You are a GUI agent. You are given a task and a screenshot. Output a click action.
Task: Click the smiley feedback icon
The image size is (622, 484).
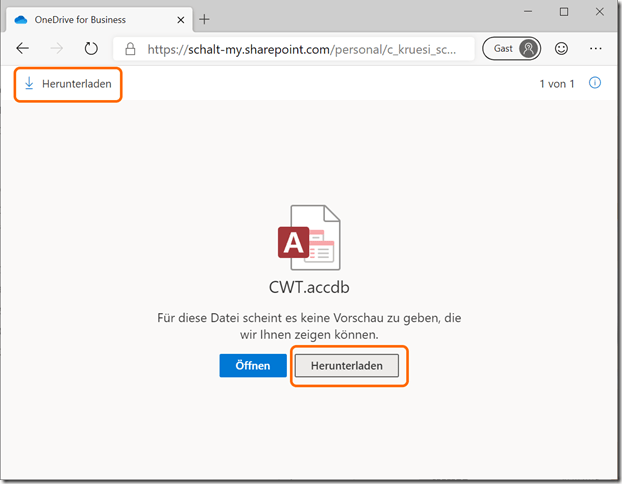point(561,48)
